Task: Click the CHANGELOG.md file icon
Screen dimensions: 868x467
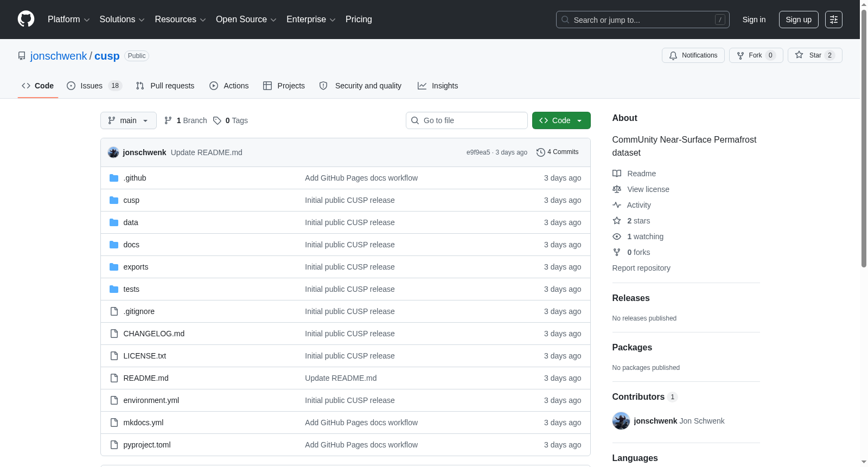Action: 114,334
